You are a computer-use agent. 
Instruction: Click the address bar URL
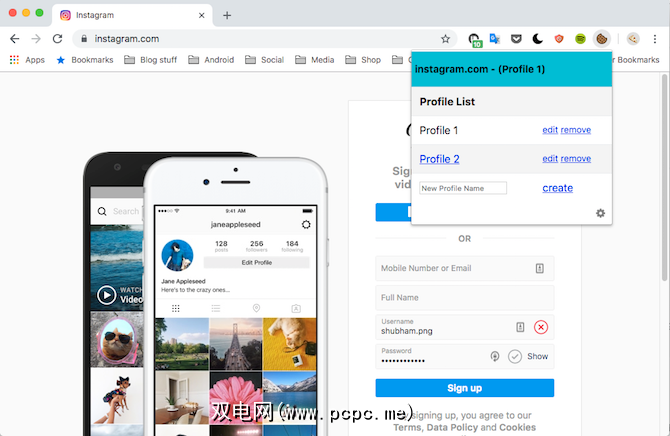[127, 39]
